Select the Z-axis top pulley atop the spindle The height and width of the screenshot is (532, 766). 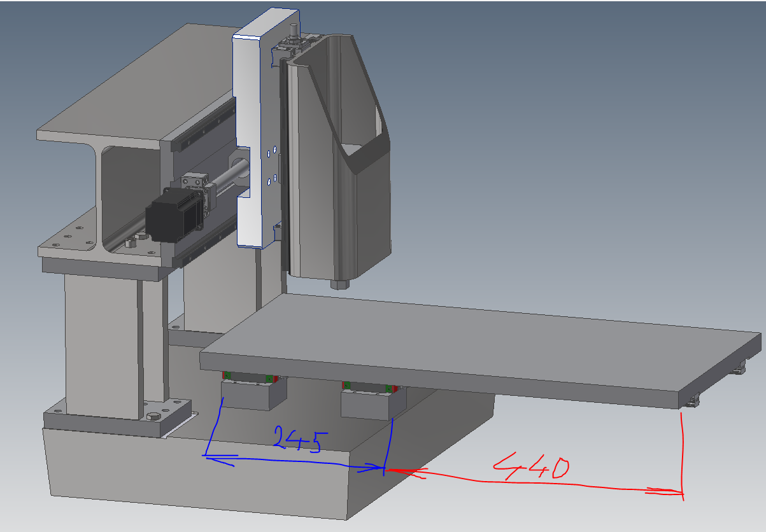pos(294,32)
